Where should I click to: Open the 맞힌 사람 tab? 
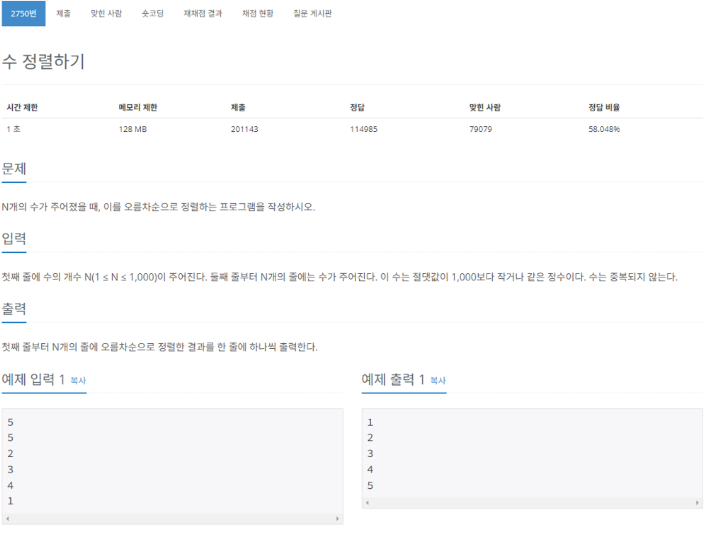coord(106,14)
